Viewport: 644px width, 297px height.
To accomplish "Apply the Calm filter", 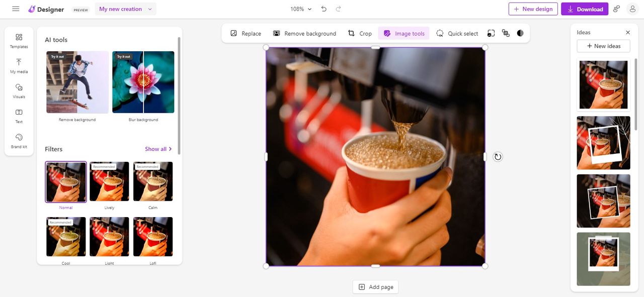I will [x=153, y=182].
